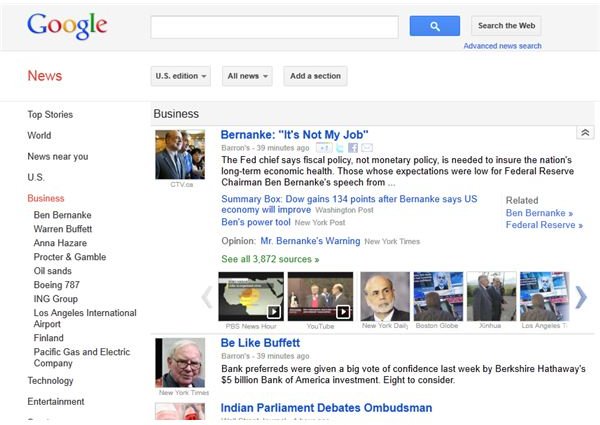Select Finland topic in sidebar

(49, 338)
